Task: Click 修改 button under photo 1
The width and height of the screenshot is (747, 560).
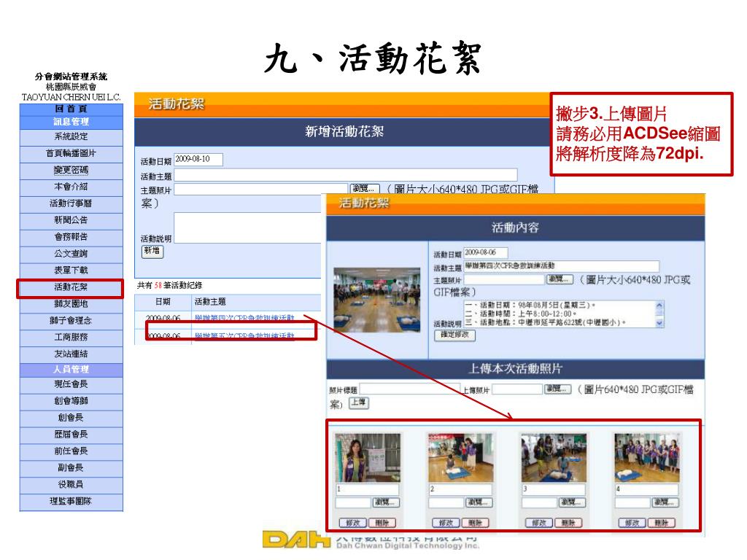Action: pos(353,523)
